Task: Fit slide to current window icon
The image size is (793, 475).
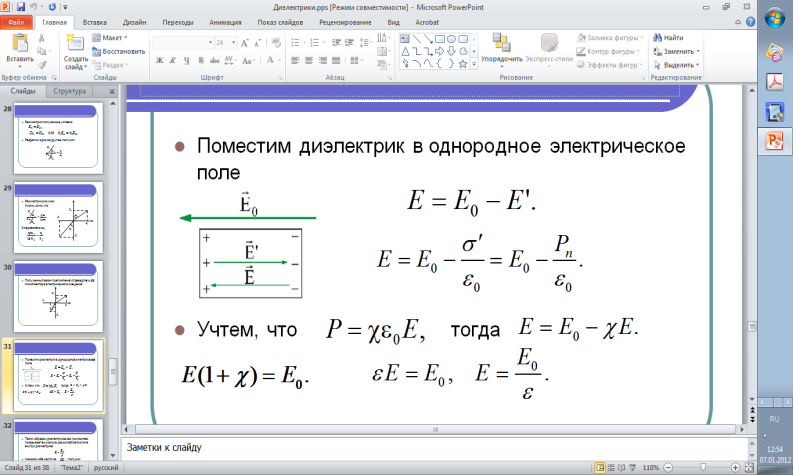Action: [749, 467]
